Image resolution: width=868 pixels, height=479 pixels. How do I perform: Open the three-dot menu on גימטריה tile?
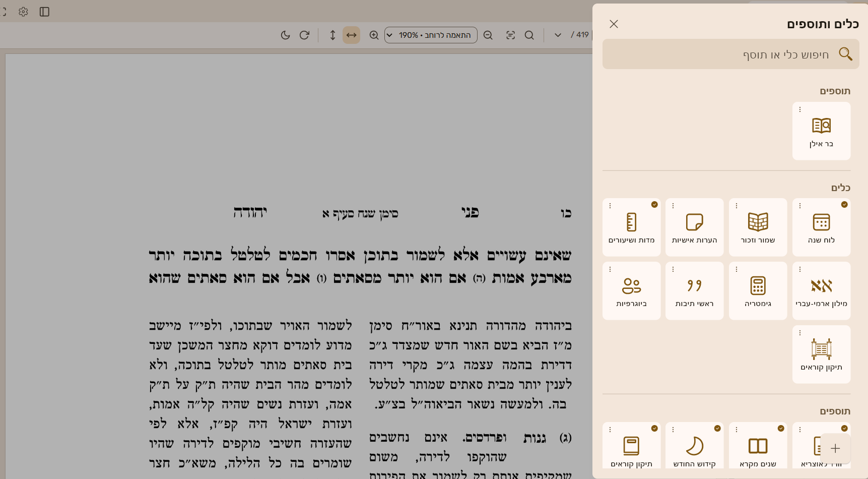click(736, 269)
